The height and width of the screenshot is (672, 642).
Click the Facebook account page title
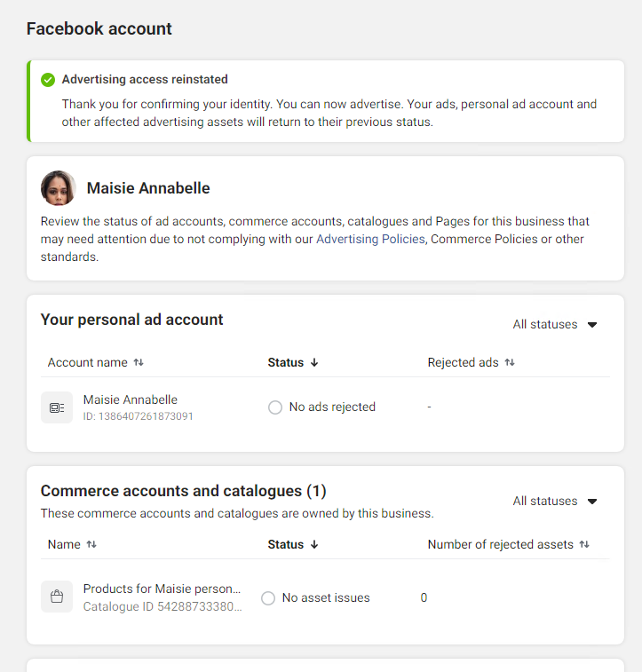click(x=99, y=28)
